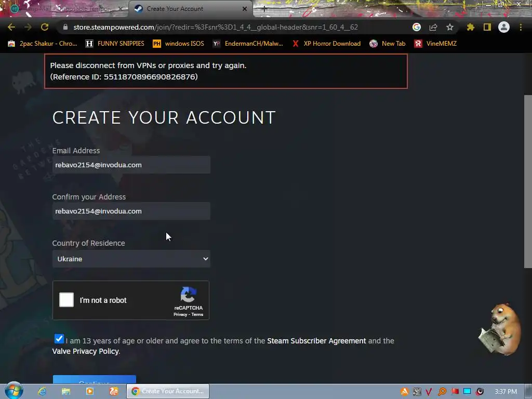Click the disconnect from VPNs message

[148, 65]
